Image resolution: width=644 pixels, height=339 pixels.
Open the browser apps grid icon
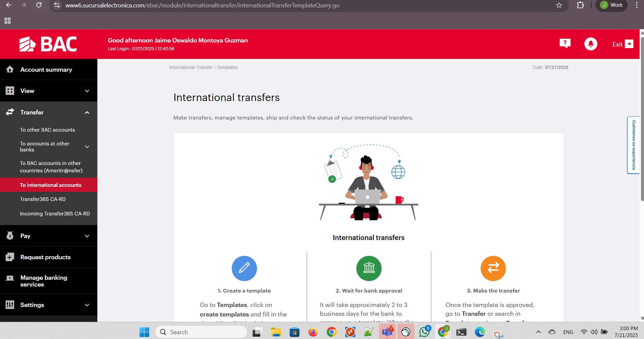click(7, 21)
